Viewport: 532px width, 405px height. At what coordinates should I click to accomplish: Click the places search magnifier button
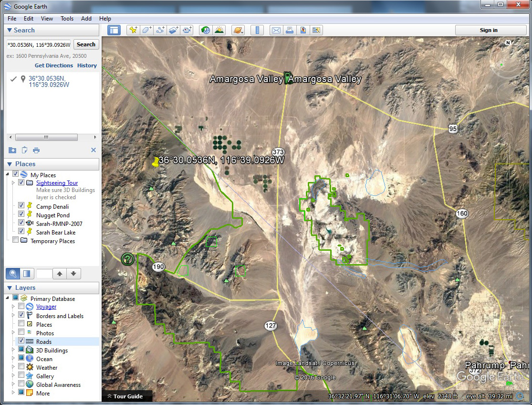pos(12,274)
